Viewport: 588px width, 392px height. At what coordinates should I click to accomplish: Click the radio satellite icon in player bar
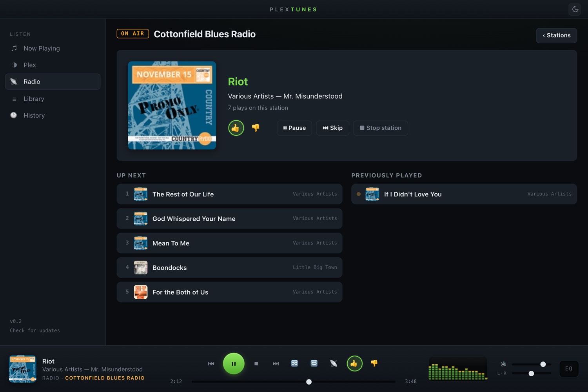(334, 363)
